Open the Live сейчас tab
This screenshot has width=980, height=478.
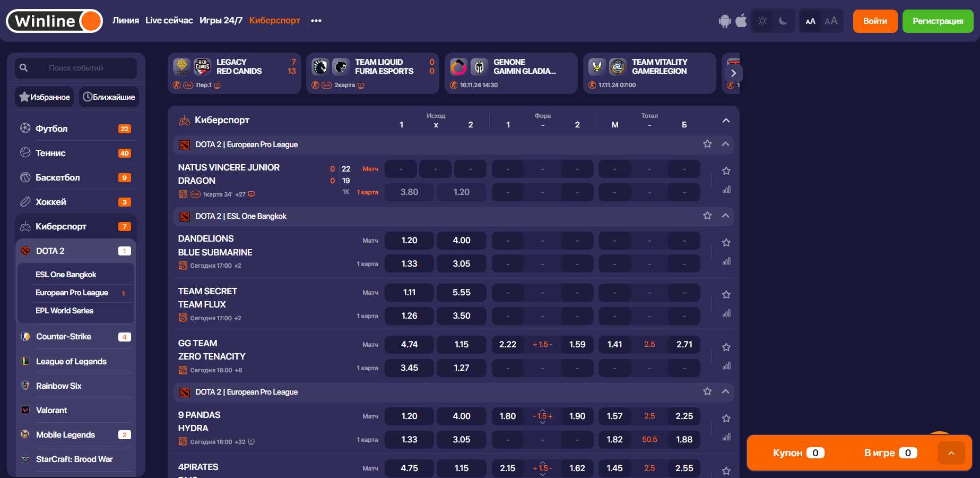pos(169,21)
